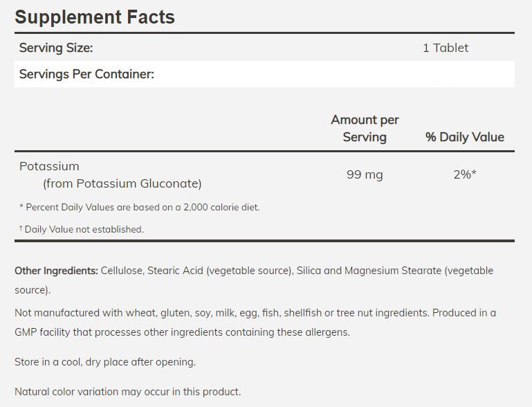This screenshot has width=532, height=407.
Task: Click the Natural color variation note
Action: 128,392
